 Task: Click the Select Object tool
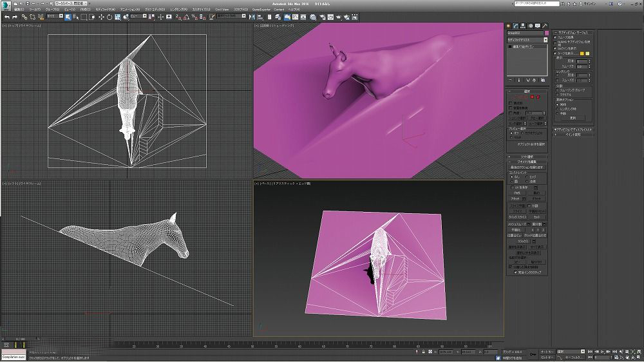tap(68, 17)
